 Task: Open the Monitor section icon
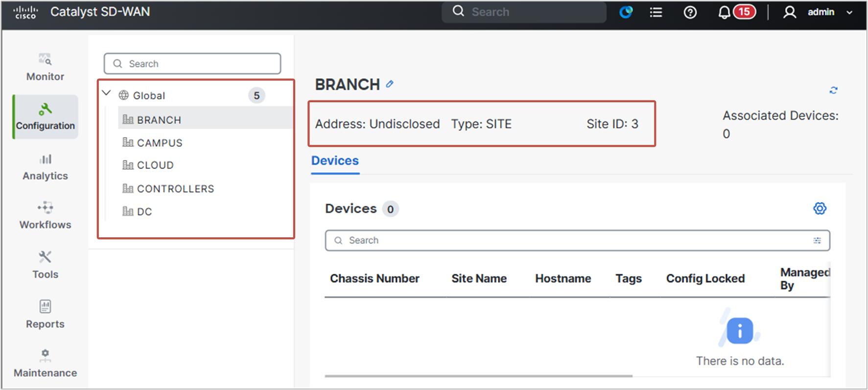[x=45, y=60]
